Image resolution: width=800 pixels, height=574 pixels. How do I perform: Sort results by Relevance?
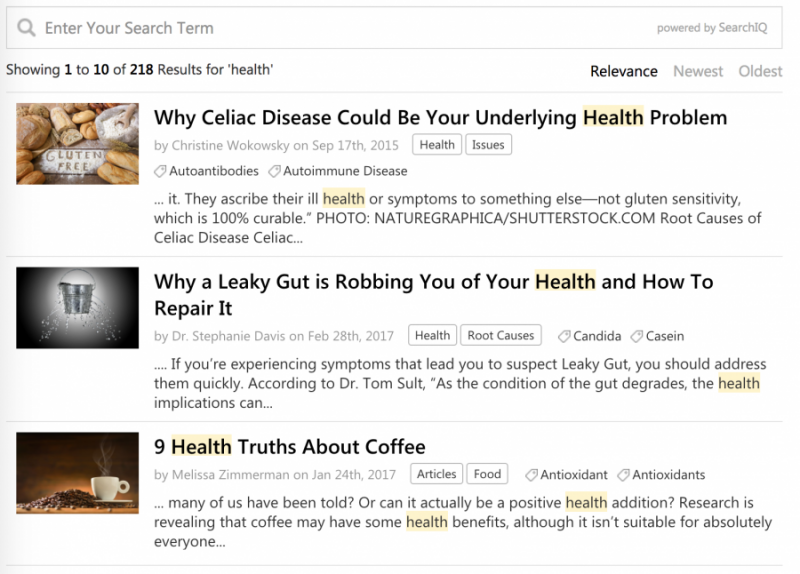[x=623, y=71]
